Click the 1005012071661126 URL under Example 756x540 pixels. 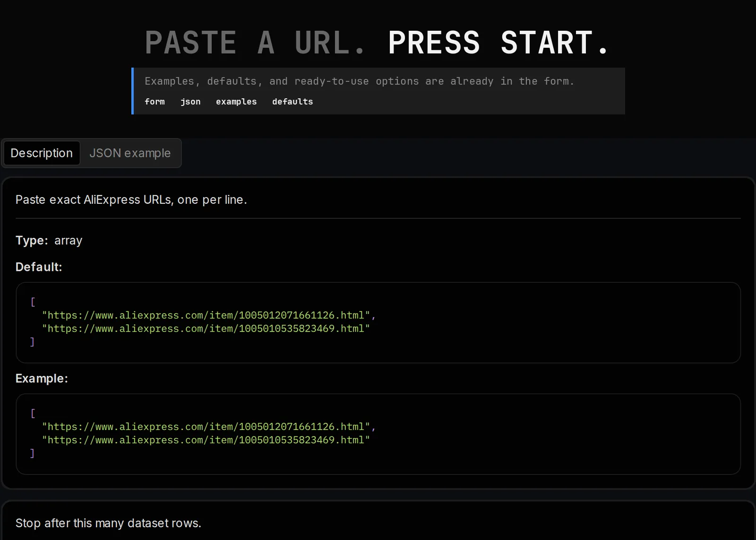[x=206, y=427]
